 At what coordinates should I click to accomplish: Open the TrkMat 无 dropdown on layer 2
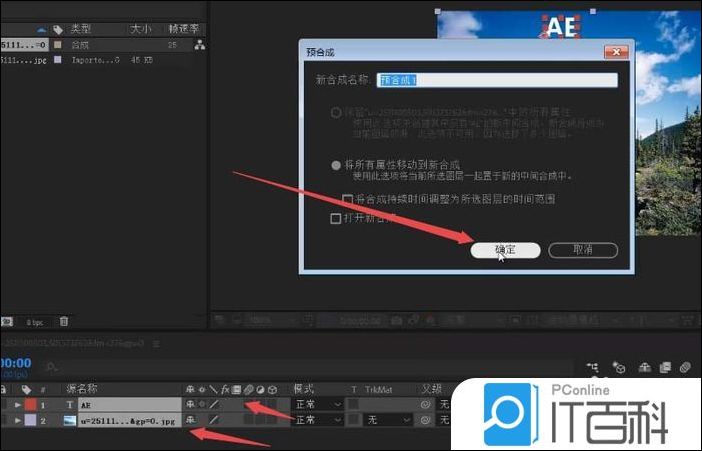tap(389, 420)
